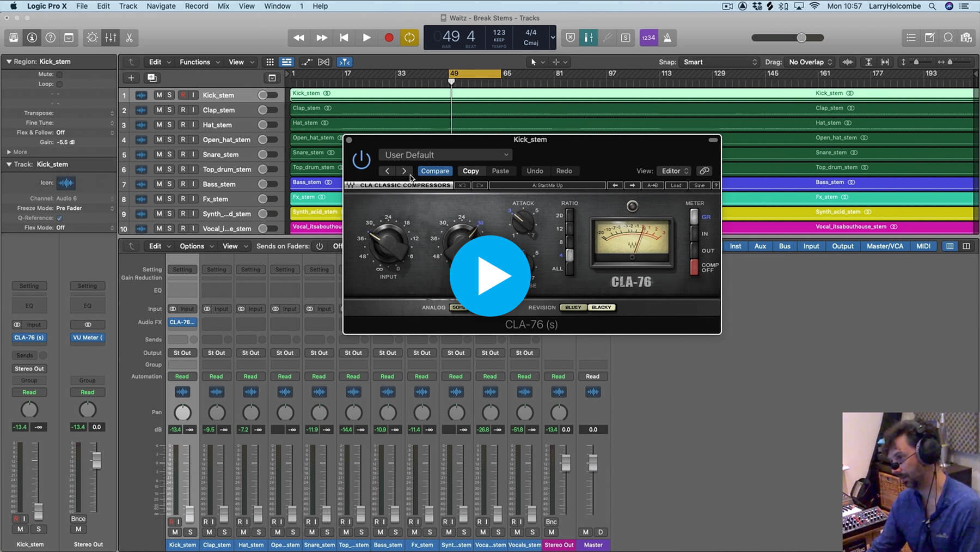The width and height of the screenshot is (980, 552).
Task: Open Functions menu in Tracks area
Action: [x=199, y=62]
